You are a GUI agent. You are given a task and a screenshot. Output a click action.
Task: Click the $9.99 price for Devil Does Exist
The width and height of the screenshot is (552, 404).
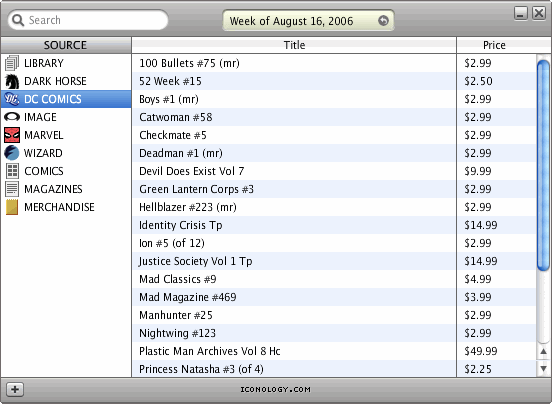478,171
